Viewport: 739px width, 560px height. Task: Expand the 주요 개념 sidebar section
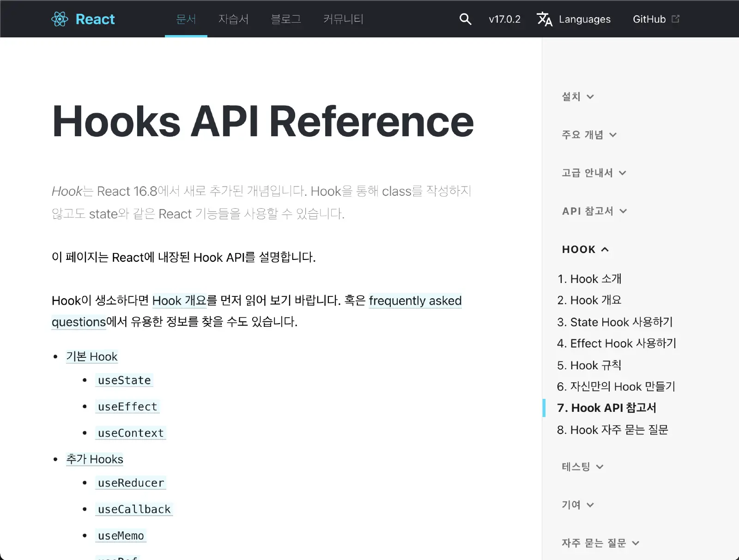click(x=589, y=135)
